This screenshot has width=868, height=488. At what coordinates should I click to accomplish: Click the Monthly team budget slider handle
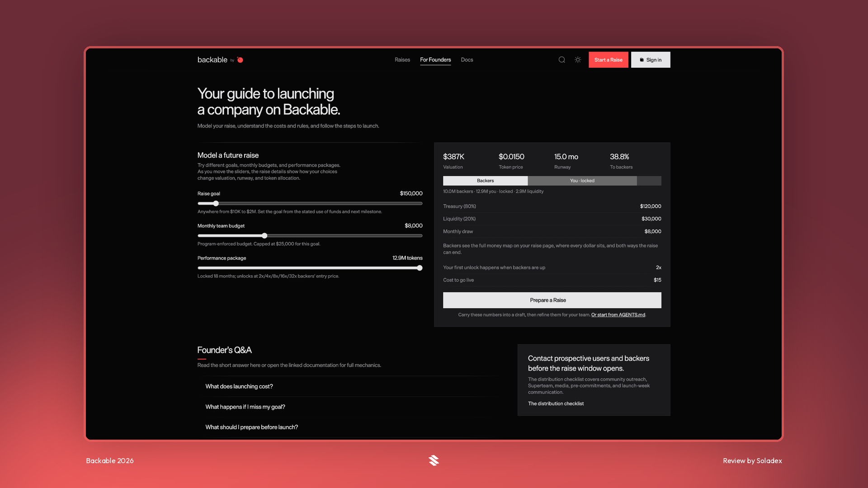click(264, 236)
